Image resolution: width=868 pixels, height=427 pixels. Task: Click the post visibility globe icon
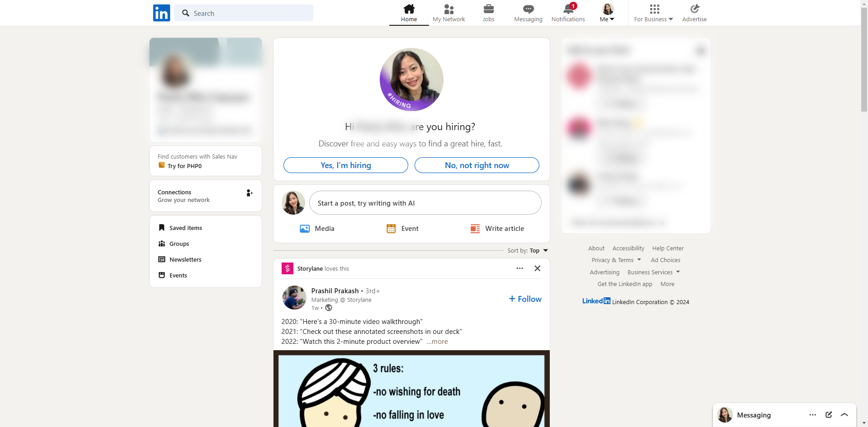(329, 308)
